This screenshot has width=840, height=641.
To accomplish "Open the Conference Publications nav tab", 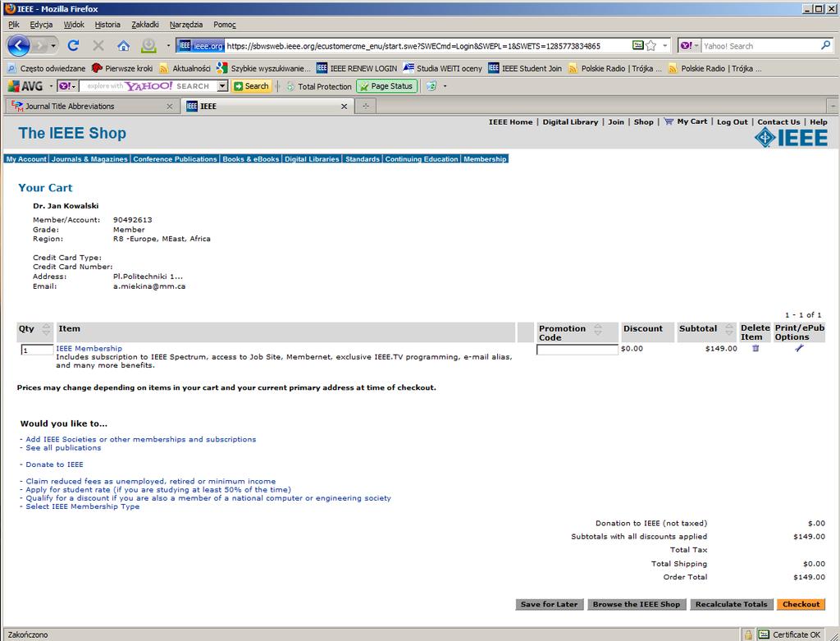I will [x=175, y=158].
